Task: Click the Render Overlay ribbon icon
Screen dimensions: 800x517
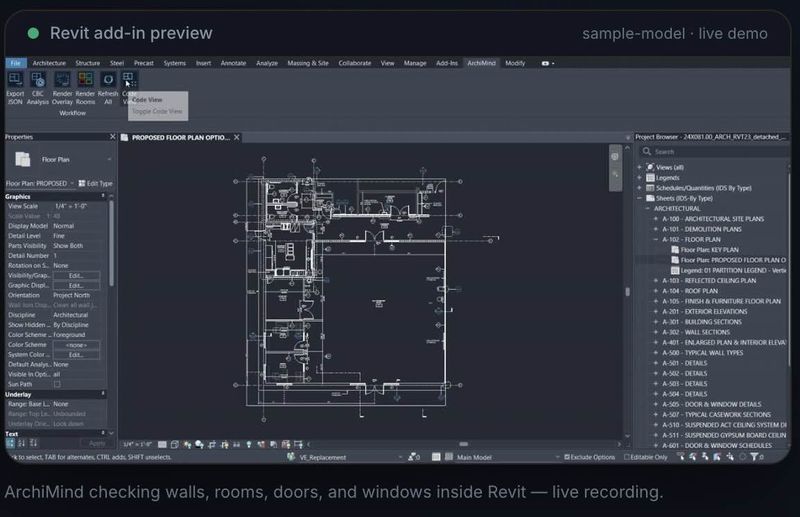Action: click(62, 80)
